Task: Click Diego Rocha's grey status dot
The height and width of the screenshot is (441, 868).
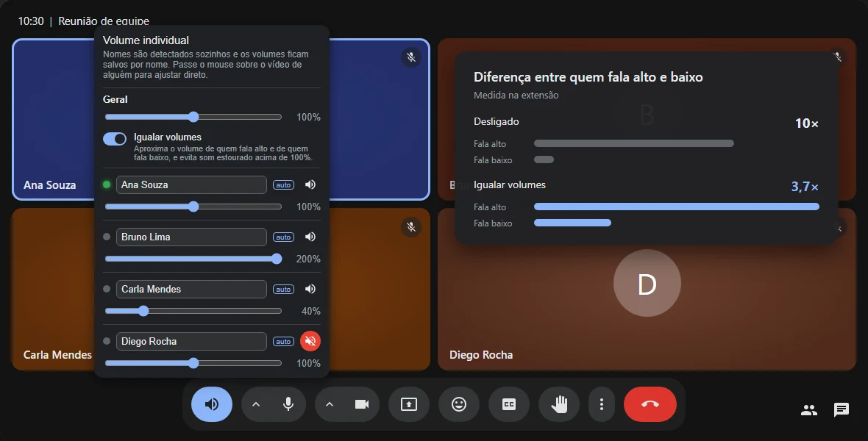Action: point(107,341)
